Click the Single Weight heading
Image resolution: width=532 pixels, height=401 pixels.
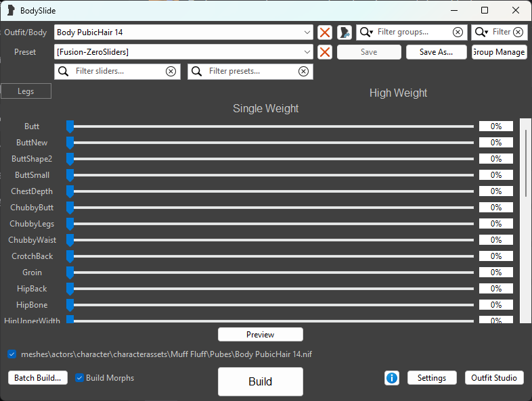click(265, 108)
